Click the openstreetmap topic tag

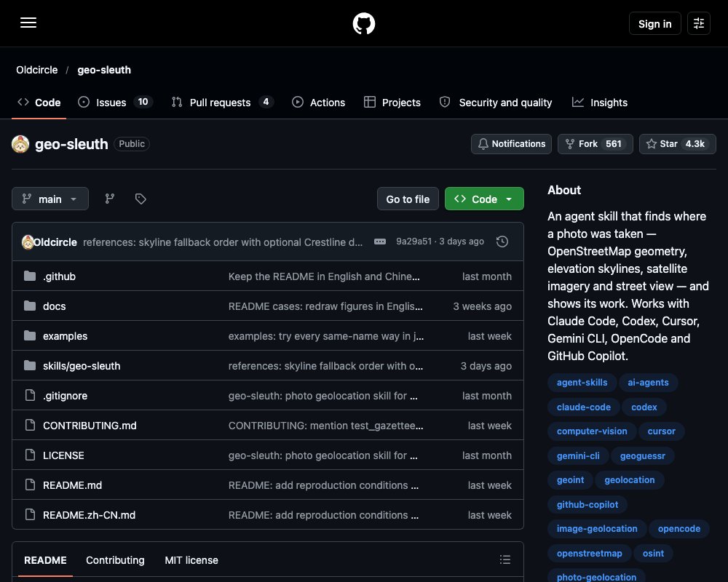589,553
